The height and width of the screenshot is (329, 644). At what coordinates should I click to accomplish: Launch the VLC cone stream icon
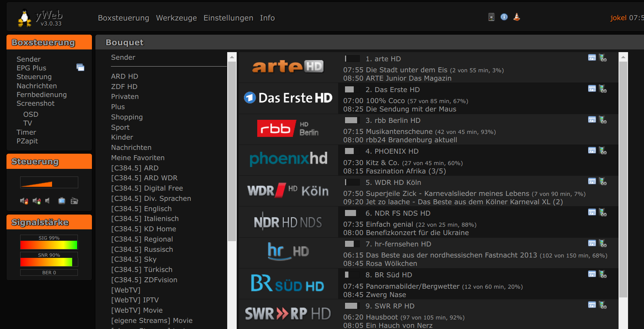pos(517,17)
